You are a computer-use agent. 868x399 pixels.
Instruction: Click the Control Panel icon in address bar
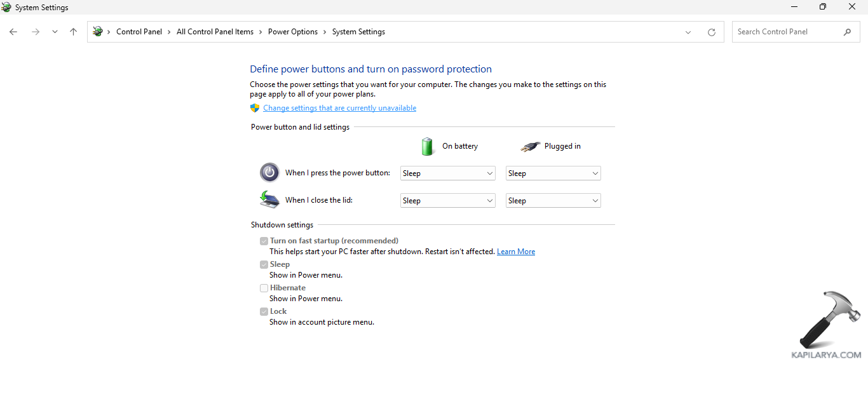coord(98,31)
